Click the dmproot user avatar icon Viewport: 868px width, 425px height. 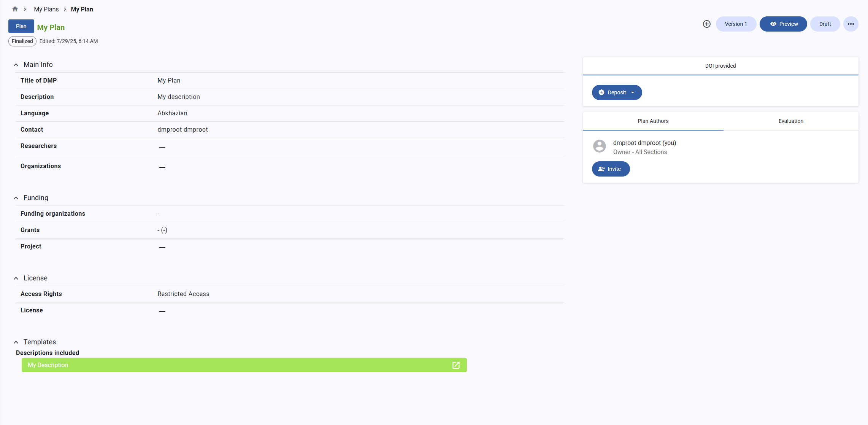599,146
